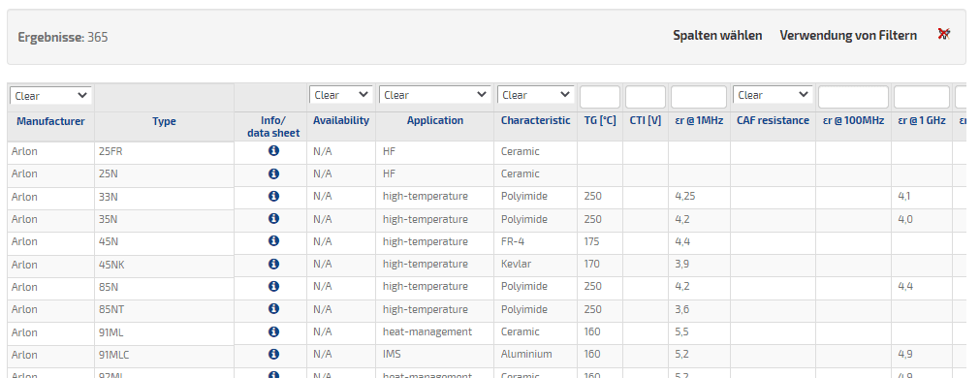Open info icon for Arlon 35N
Screen dimensions: 980x378
point(273,219)
